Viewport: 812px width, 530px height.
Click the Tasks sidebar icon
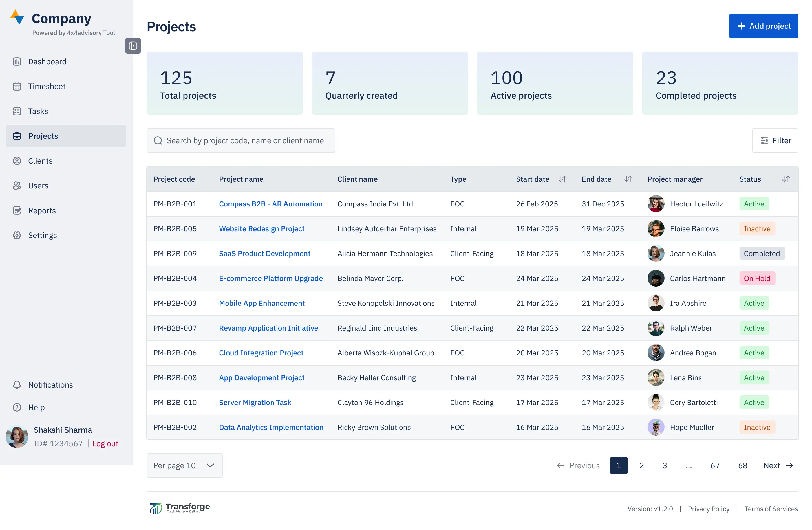pos(17,111)
